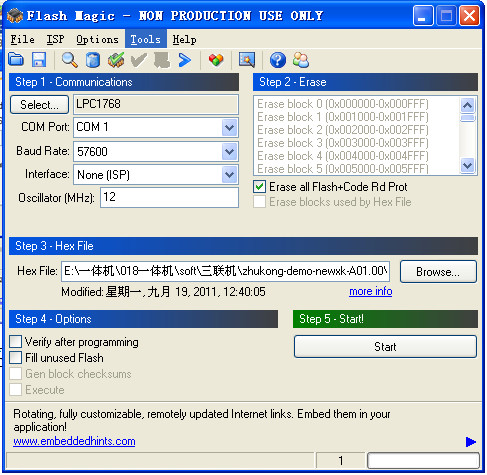Click the magnifier blank check icon

point(70,60)
